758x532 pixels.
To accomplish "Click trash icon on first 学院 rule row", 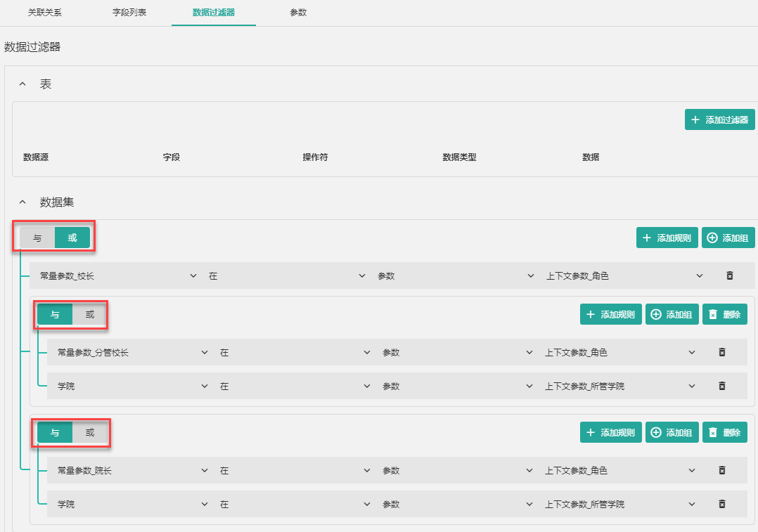I will point(721,386).
